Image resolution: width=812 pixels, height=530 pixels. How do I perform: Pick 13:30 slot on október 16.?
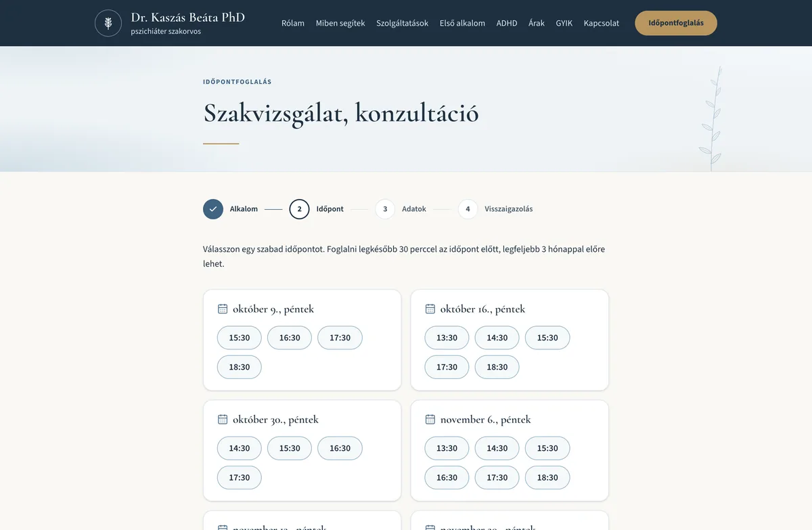click(x=447, y=338)
